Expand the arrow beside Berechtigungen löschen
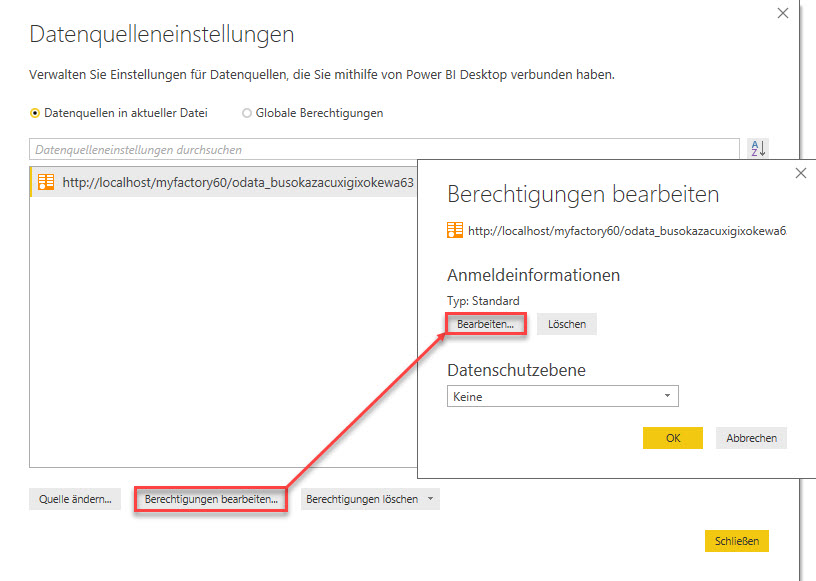This screenshot has width=816, height=581. [x=430, y=498]
